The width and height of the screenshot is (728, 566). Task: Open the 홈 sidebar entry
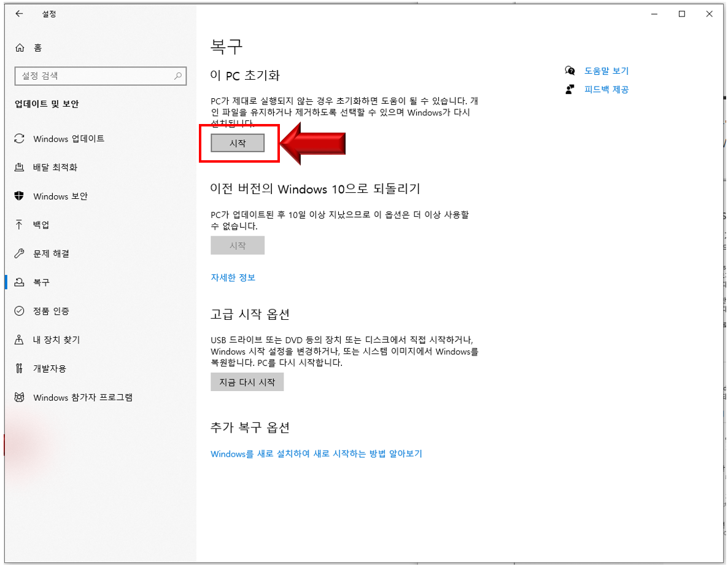click(x=100, y=47)
